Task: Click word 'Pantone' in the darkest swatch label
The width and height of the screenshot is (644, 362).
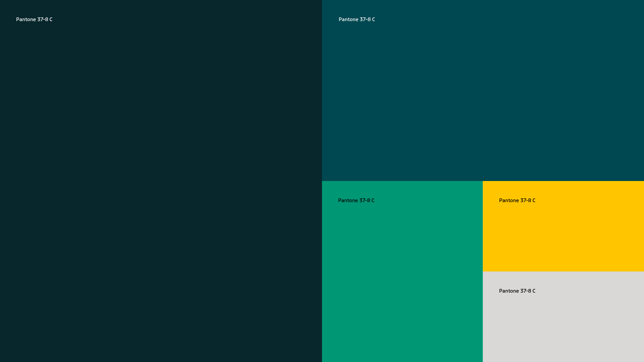Action: [x=26, y=19]
